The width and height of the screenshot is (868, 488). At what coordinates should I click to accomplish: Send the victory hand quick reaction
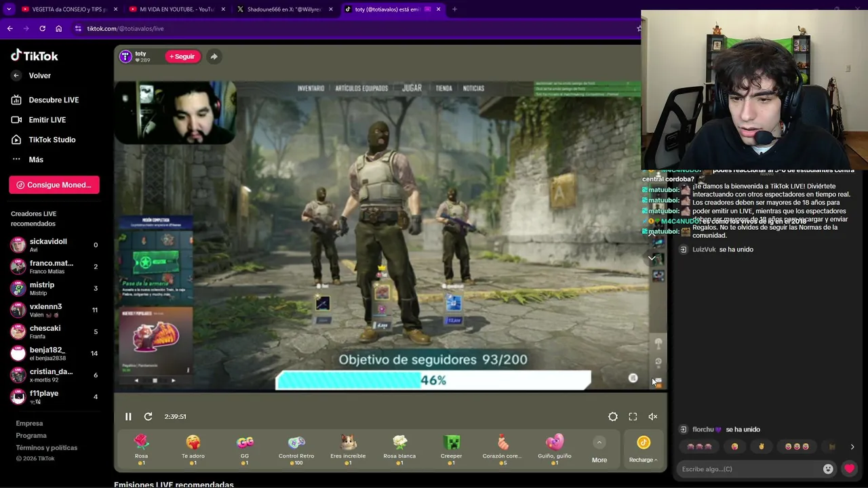(x=762, y=447)
